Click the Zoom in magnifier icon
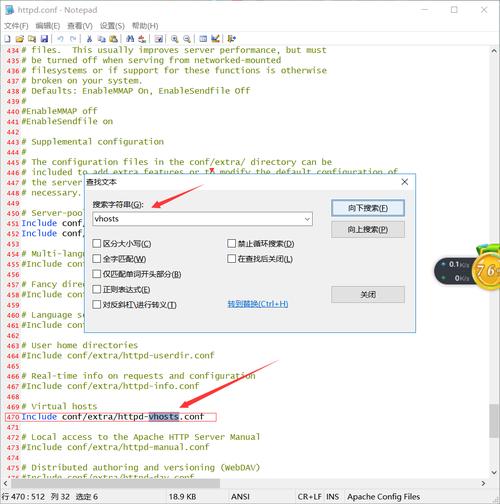500x504 pixels. tap(174, 39)
